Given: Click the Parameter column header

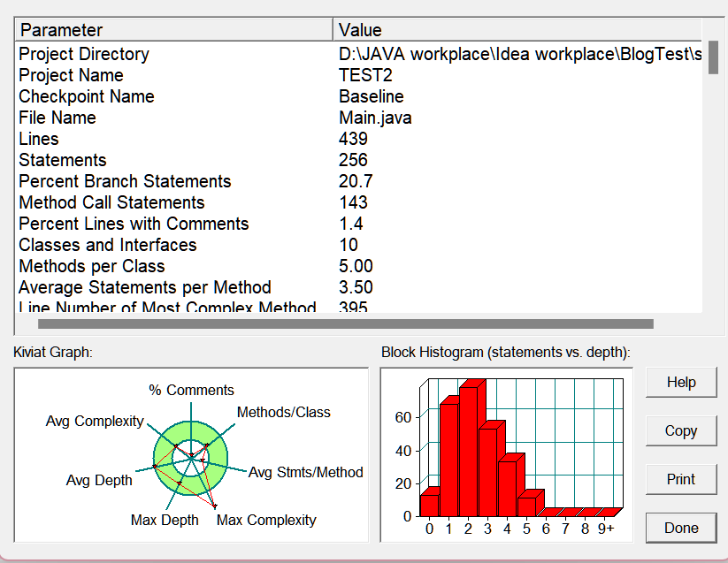Looking at the screenshot, I should (x=174, y=30).
